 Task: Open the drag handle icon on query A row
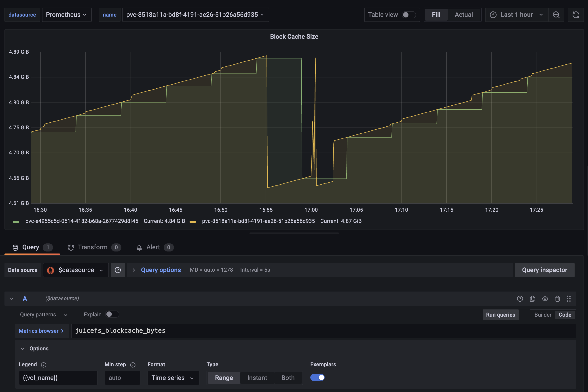tap(569, 298)
